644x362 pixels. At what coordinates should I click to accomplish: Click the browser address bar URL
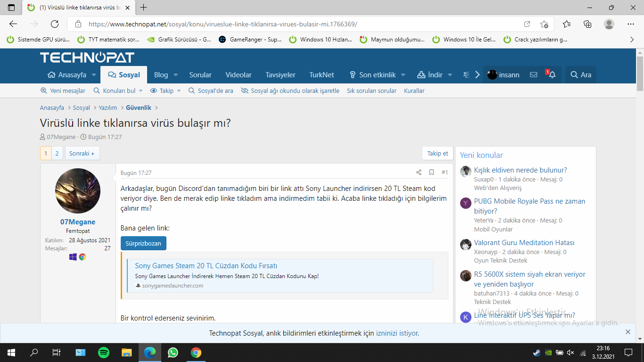point(223,24)
